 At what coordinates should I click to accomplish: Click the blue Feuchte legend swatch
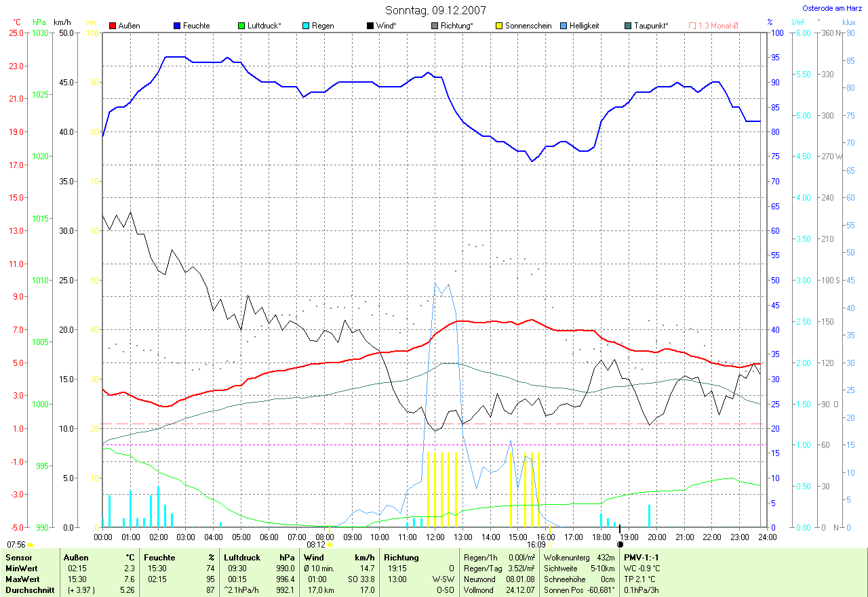click(x=177, y=26)
